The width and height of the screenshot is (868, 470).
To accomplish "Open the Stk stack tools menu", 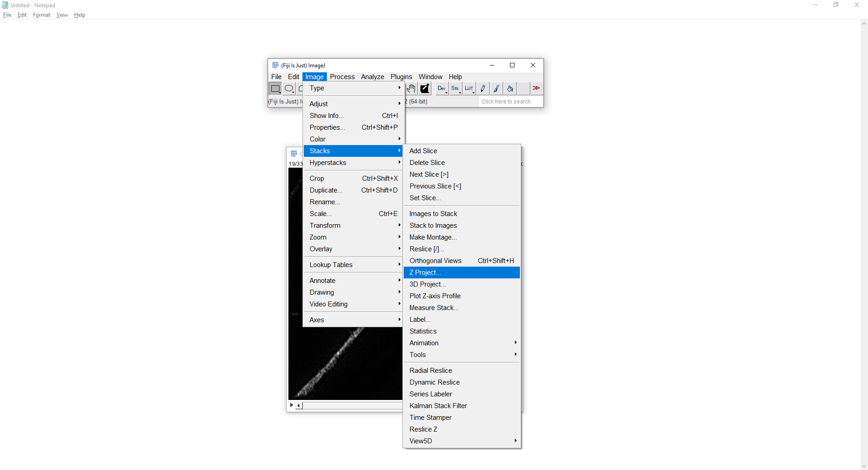I will coord(455,89).
